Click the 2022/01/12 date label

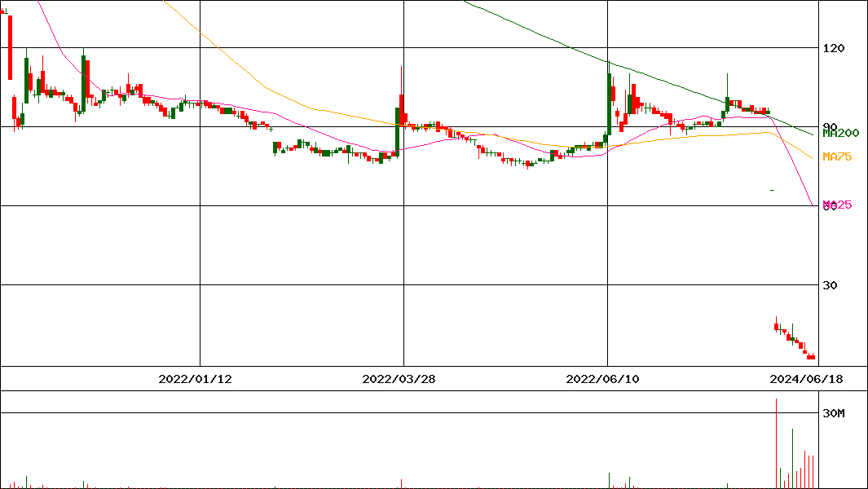[x=196, y=379]
